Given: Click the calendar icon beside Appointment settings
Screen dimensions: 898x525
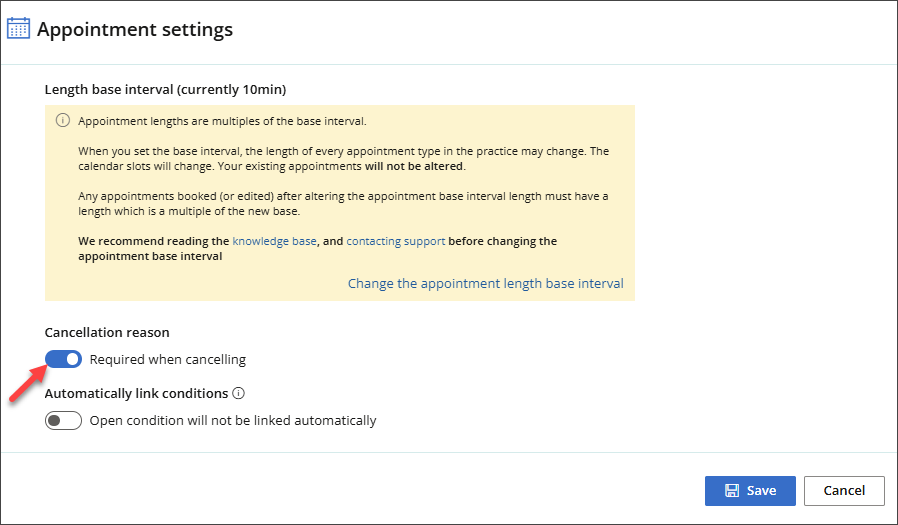Looking at the screenshot, I should pos(18,29).
